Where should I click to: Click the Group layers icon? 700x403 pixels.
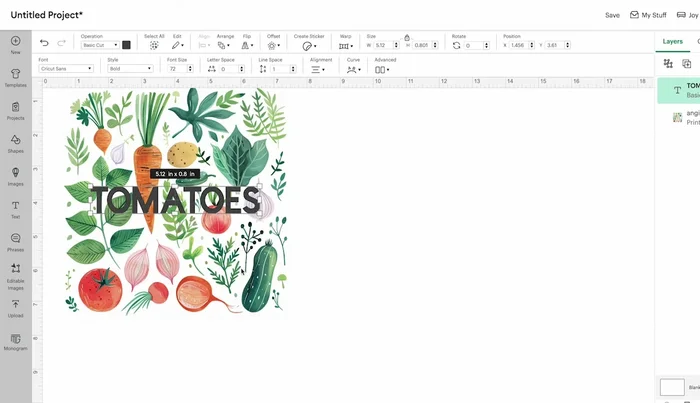coord(668,63)
